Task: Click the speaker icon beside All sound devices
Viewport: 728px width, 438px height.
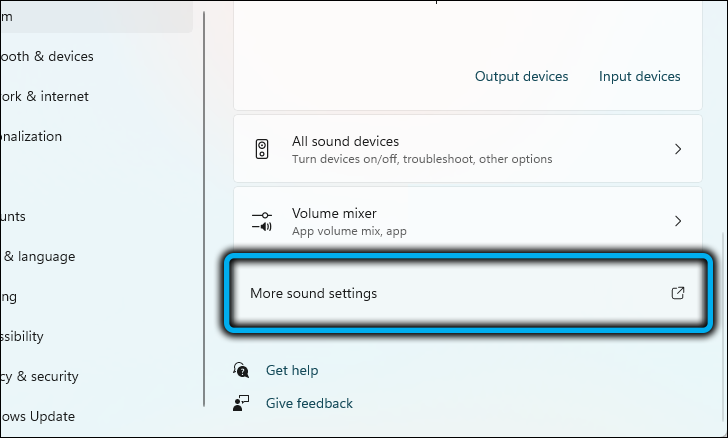Action: click(x=262, y=149)
